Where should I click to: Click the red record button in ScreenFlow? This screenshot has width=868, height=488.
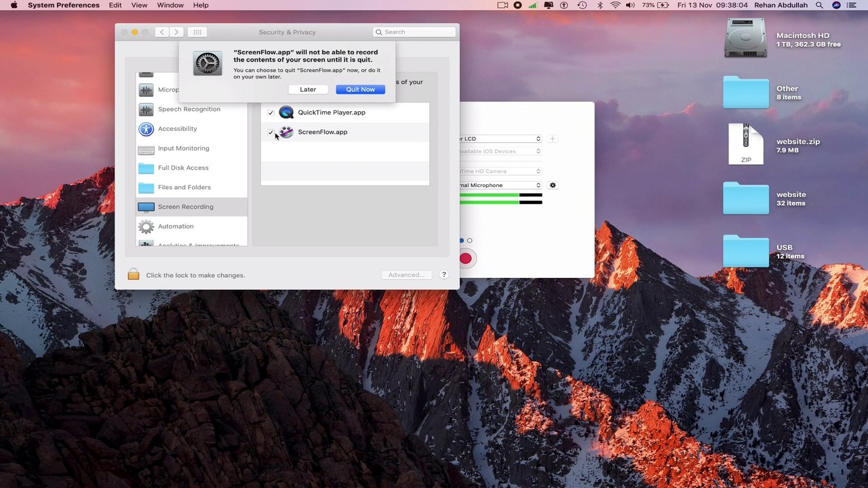click(x=466, y=258)
